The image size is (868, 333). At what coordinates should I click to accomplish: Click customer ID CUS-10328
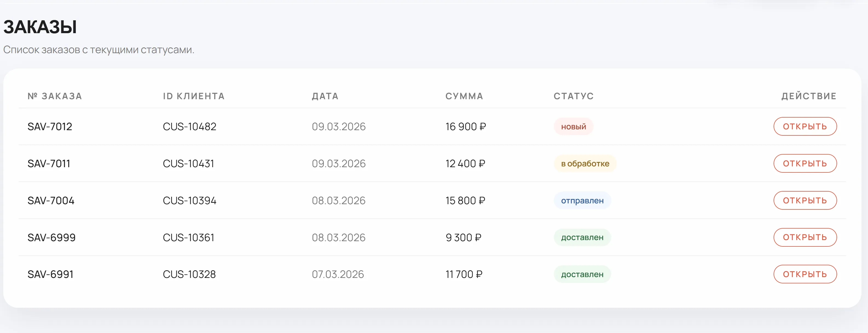point(189,274)
